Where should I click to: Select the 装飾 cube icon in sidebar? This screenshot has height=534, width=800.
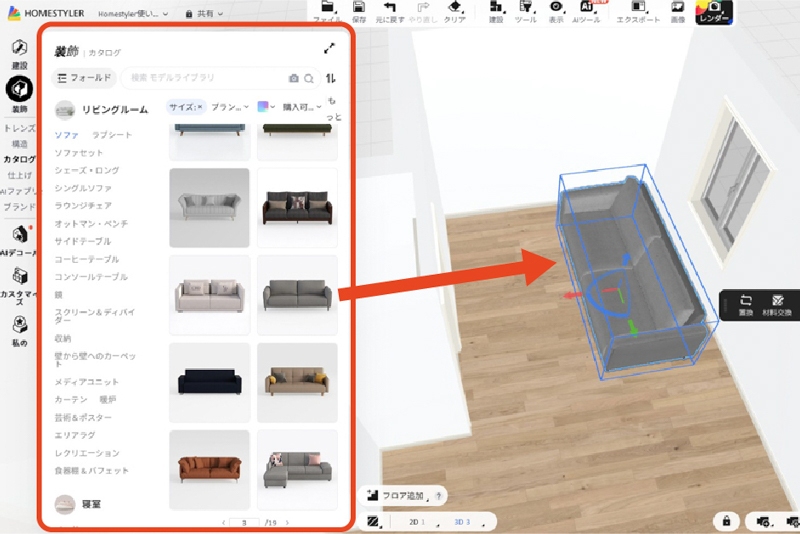(19, 89)
